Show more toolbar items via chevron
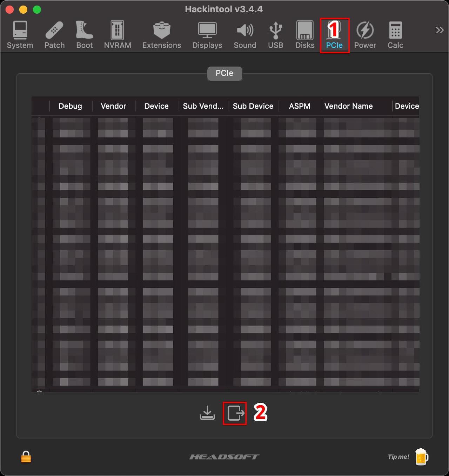 pos(440,30)
